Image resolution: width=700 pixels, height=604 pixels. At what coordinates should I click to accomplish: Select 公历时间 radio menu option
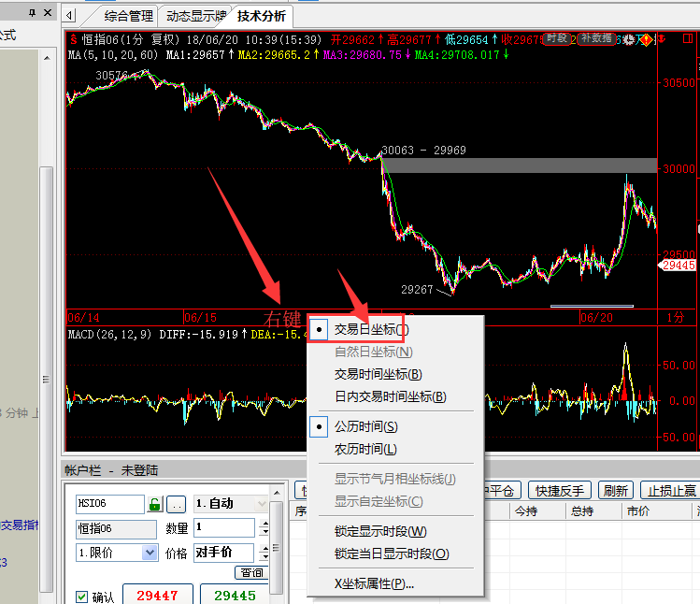365,426
